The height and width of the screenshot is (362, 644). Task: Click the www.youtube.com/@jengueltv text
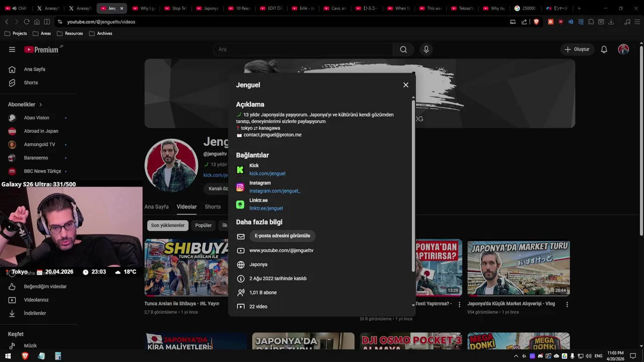(x=281, y=250)
